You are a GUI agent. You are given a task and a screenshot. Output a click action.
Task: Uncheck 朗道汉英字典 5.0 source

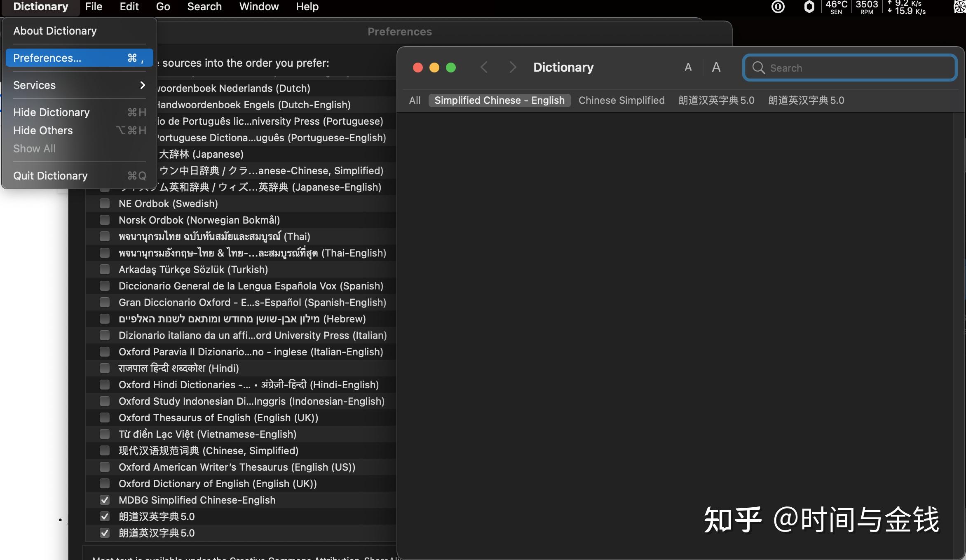point(105,516)
